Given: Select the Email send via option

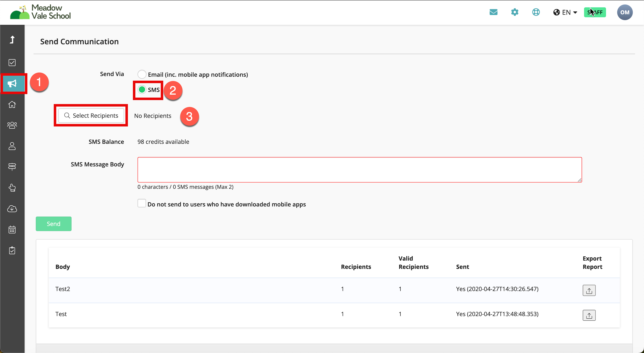Looking at the screenshot, I should tap(142, 74).
